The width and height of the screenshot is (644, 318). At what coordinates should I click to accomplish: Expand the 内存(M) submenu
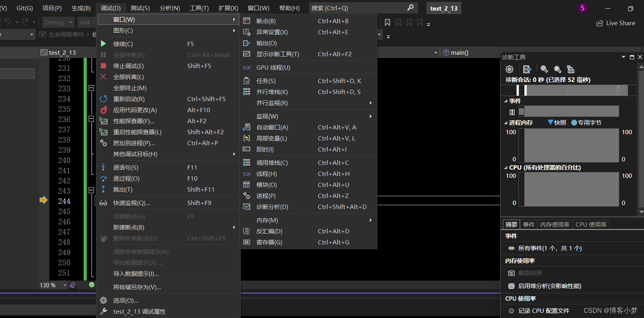pyautogui.click(x=308, y=220)
